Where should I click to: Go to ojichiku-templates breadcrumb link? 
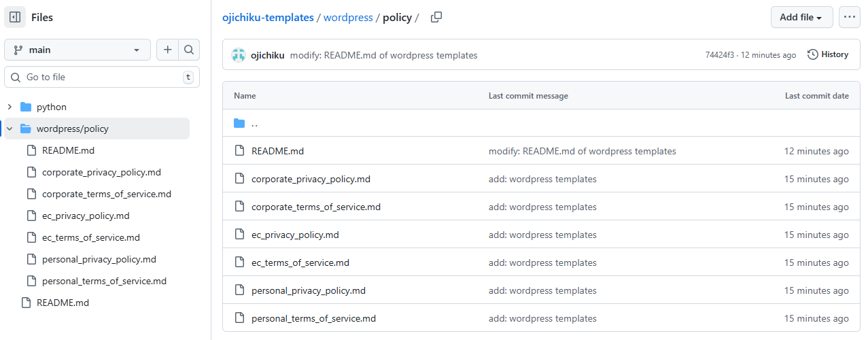268,18
